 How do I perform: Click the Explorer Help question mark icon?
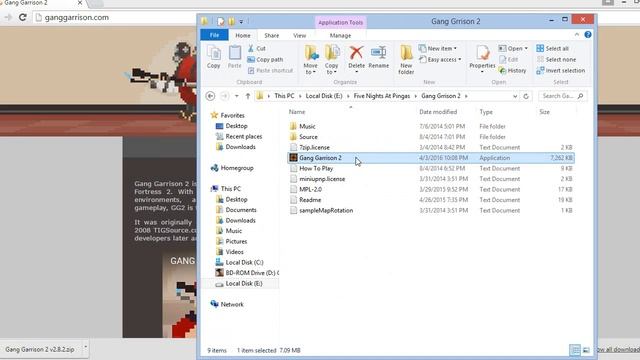pyautogui.click(x=588, y=35)
